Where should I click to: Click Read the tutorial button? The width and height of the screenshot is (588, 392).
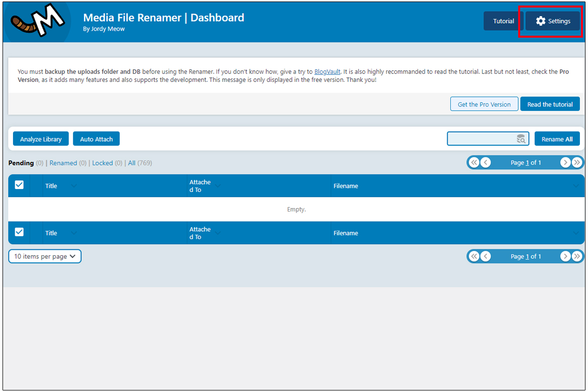(550, 105)
